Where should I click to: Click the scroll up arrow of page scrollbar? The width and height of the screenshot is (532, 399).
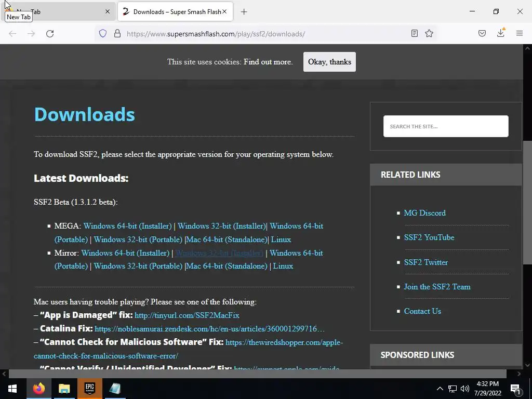coord(527,48)
